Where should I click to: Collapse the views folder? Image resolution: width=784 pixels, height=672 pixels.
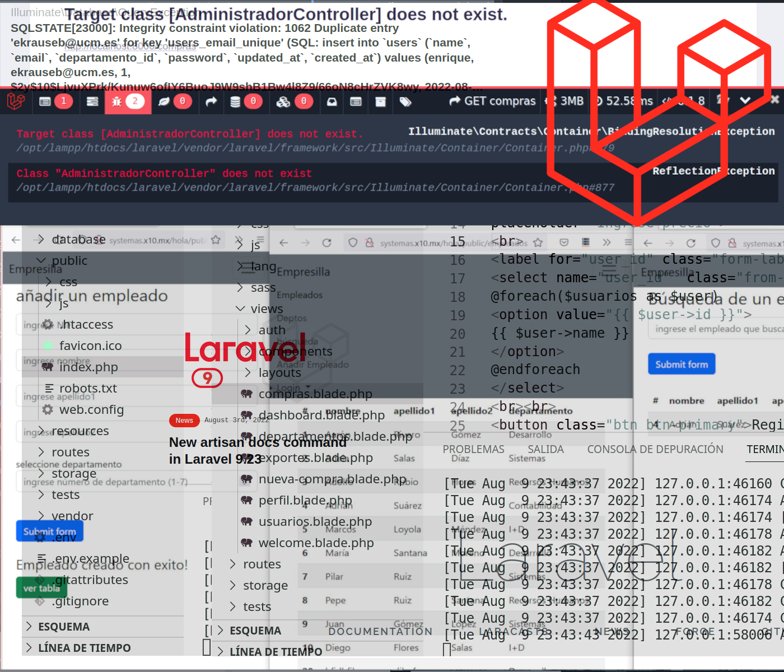click(240, 309)
